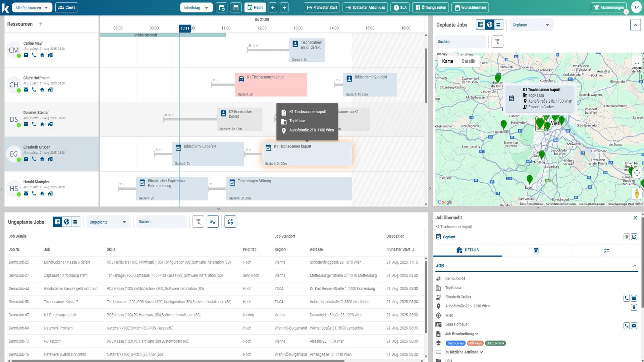This screenshot has height=362, width=644.
Task: Open the Alle Ressourcen dropdown
Action: click(x=32, y=7)
